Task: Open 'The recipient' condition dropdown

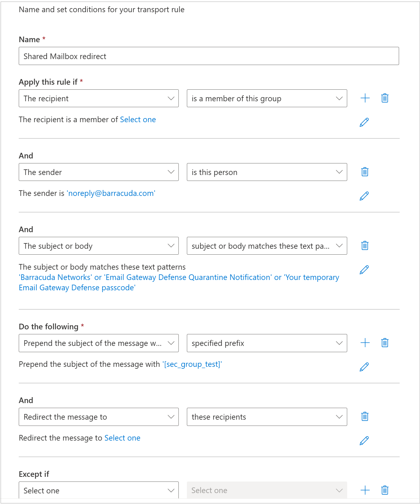Action: 98,98
